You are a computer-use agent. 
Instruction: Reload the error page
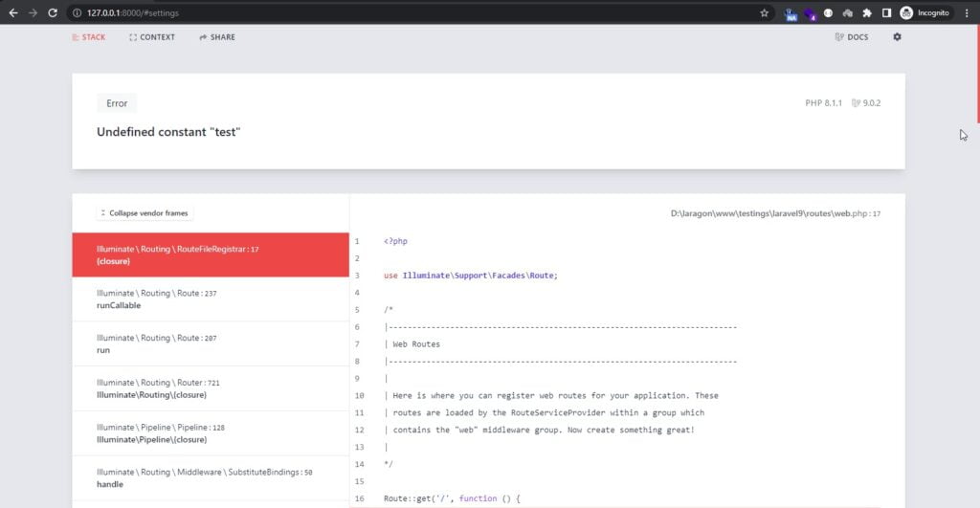click(53, 12)
